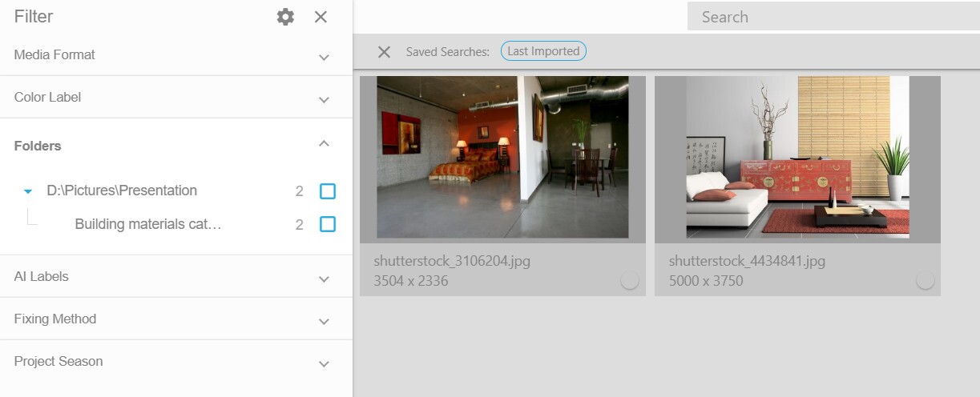Viewport: 980px width, 397px height.
Task: Click the shutterstock_4434841.jpg filename
Action: point(747,261)
